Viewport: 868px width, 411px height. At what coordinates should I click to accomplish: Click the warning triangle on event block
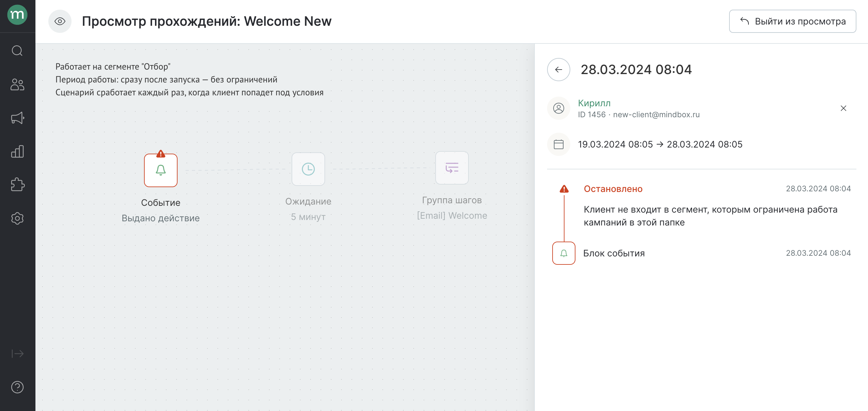coord(161,154)
